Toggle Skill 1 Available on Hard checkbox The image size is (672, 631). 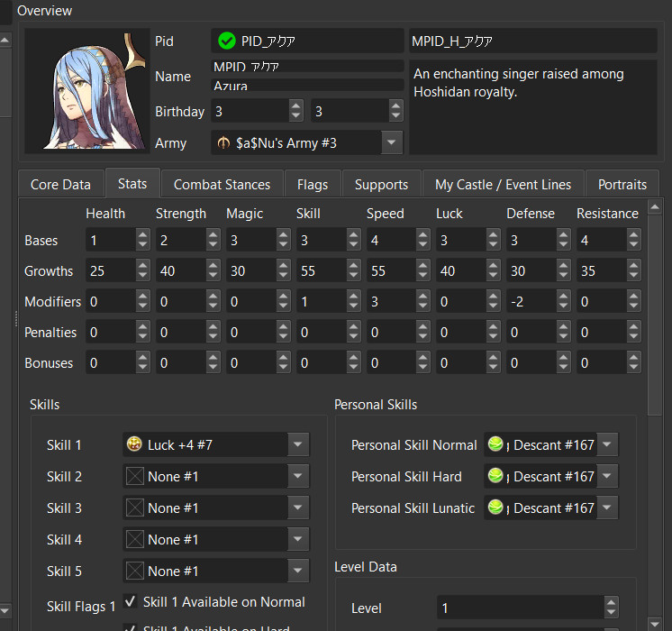pyautogui.click(x=131, y=628)
